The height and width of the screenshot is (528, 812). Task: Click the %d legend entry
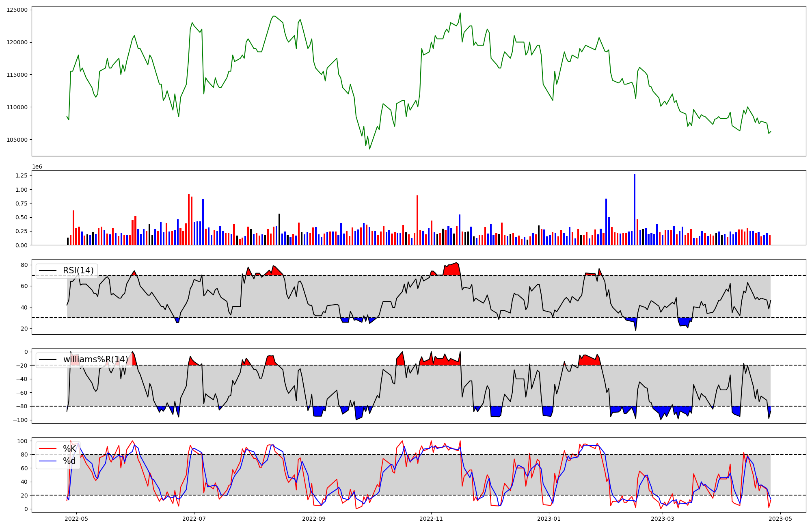pos(69,461)
